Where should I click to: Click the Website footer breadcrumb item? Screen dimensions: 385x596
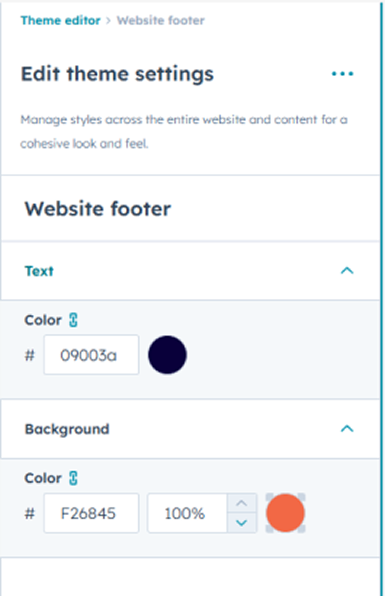click(x=161, y=21)
